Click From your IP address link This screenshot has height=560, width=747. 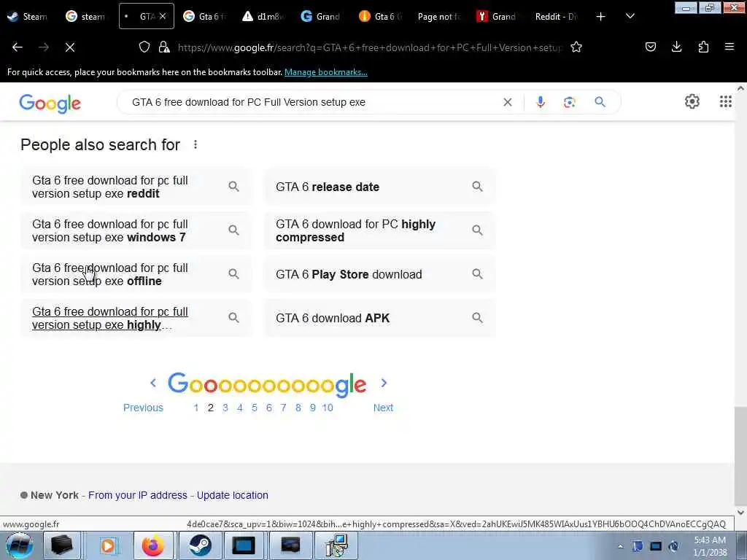tap(138, 495)
